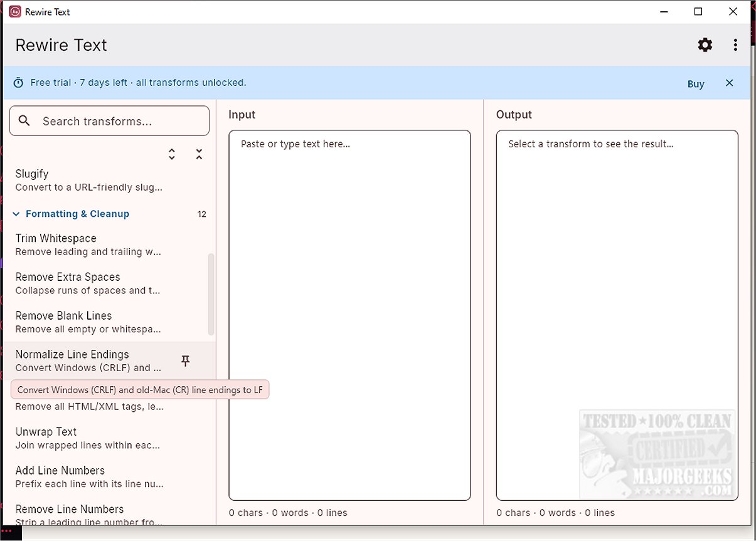Click the Formatting & Cleanup count 12
Screen dimensions: 756x541
click(x=201, y=214)
